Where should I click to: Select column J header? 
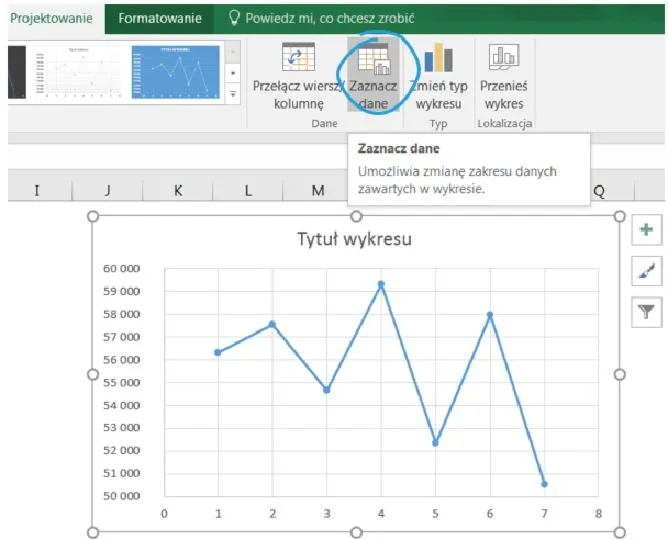(107, 190)
